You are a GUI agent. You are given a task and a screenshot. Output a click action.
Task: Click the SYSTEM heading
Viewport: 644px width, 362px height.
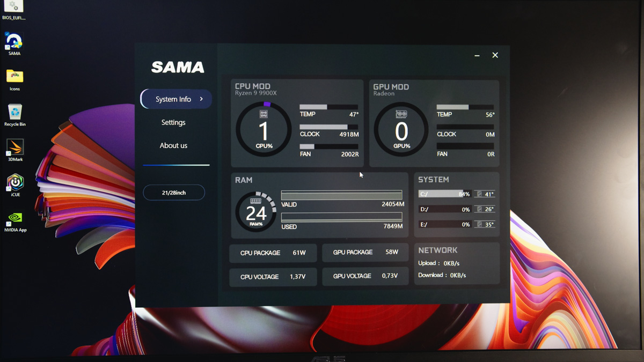(434, 180)
